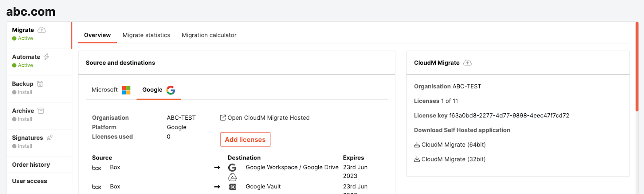Switch to the Overview tab
The width and height of the screenshot is (644, 194).
click(x=97, y=35)
